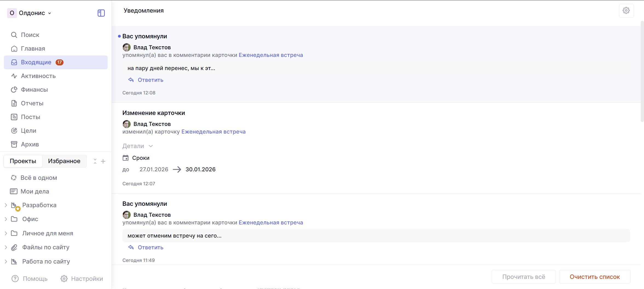Expand the Разработка project tree
644x289 pixels.
click(x=6, y=205)
